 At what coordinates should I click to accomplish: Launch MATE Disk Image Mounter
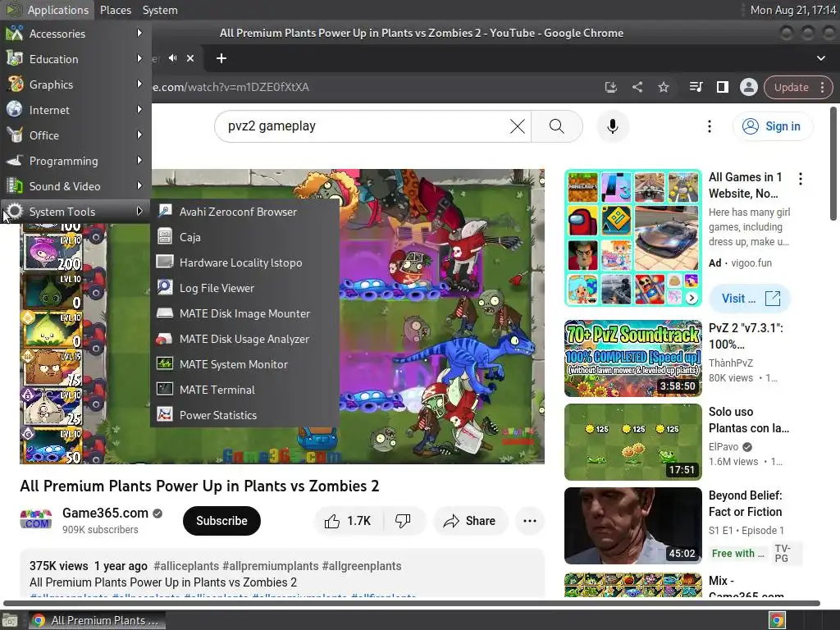click(x=244, y=313)
